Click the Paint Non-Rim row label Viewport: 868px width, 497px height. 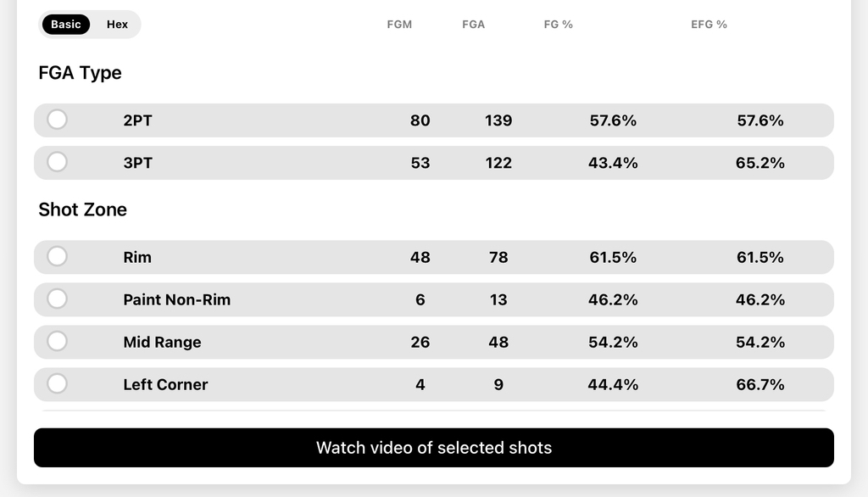(x=176, y=299)
